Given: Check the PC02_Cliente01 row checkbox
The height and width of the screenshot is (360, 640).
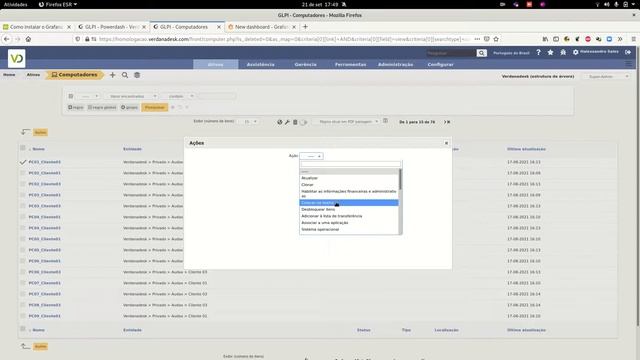Looking at the screenshot, I should [23, 173].
